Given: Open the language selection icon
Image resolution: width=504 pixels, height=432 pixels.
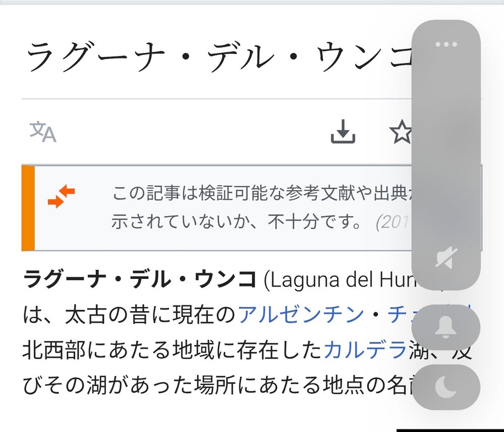Looking at the screenshot, I should [43, 131].
